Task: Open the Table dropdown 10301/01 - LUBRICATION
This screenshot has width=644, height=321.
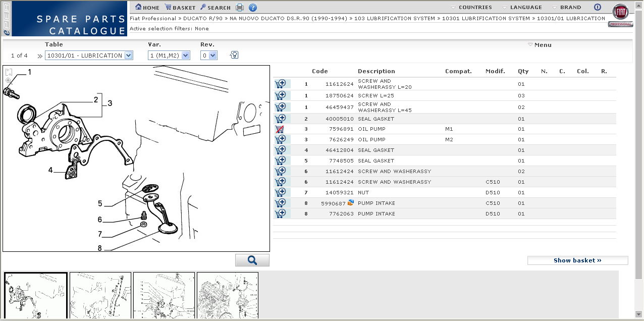Action: [89, 56]
